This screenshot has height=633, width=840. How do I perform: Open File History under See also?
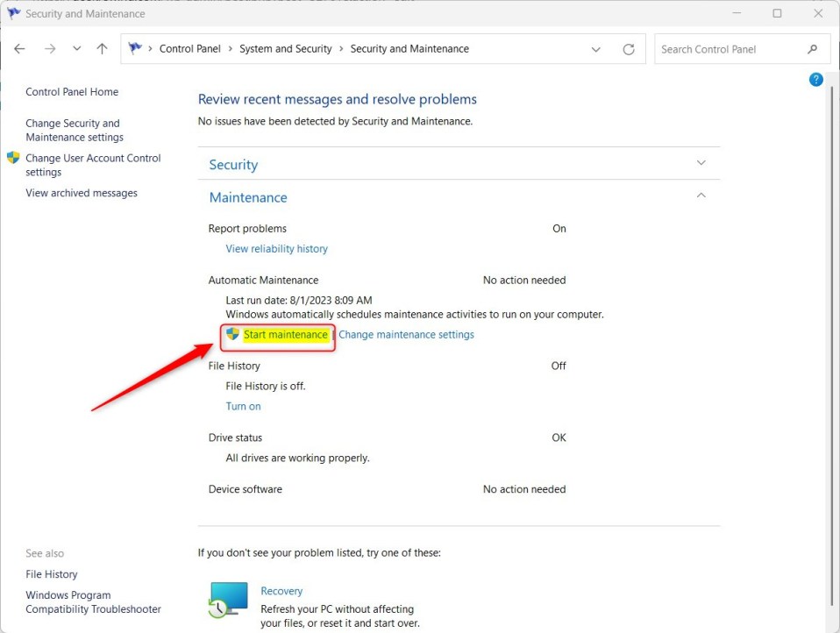52,574
